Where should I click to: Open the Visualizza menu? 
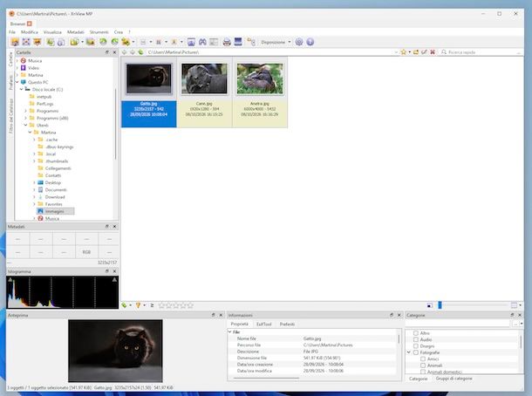pos(52,32)
